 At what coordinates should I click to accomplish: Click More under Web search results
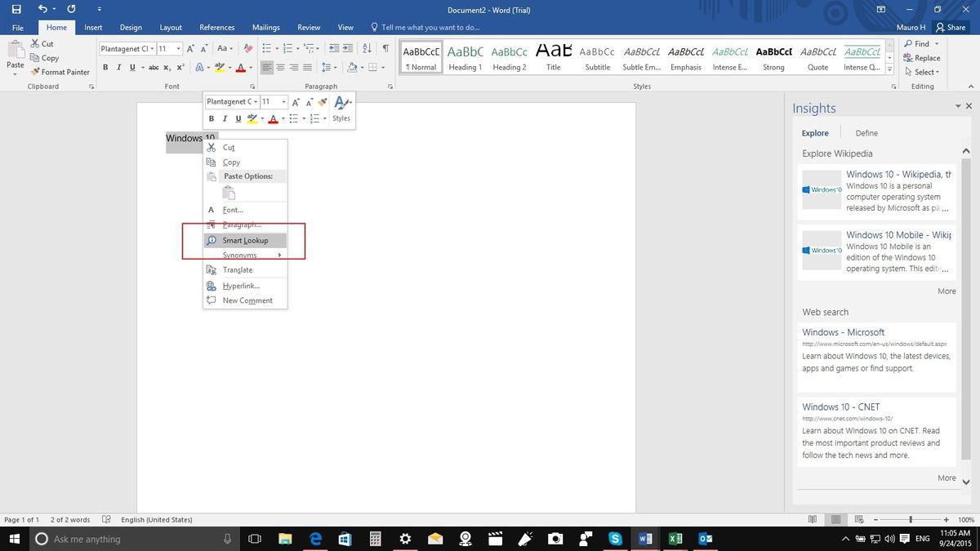[x=947, y=478]
